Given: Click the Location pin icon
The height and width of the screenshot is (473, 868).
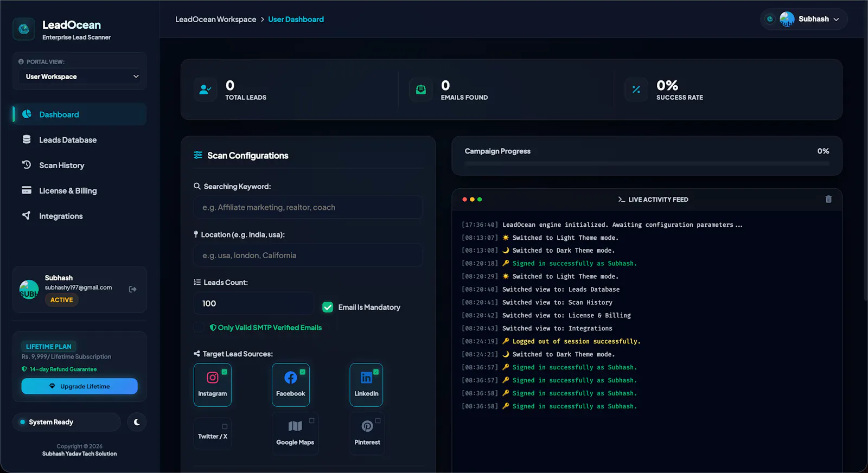Looking at the screenshot, I should coord(196,234).
